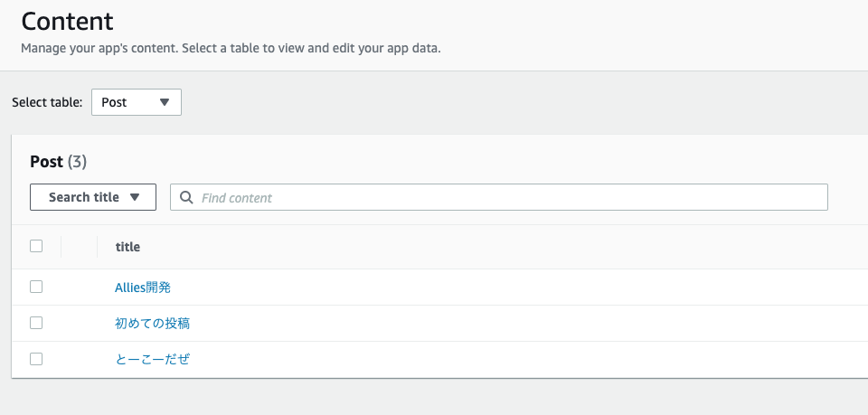868x415 pixels.
Task: Click the Post (3) table heading
Action: [58, 162]
